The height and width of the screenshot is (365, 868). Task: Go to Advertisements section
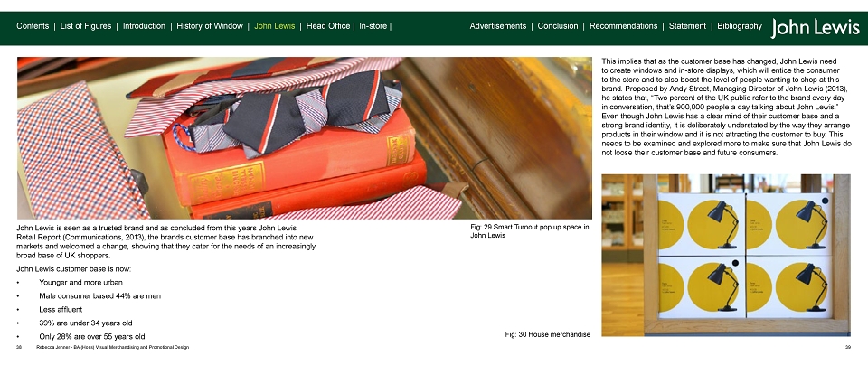click(497, 26)
